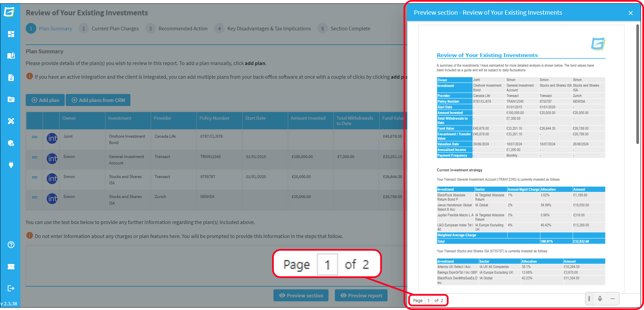This screenshot has height=310, width=644.
Task: Open the shield settings sidebar icon
Action: [x=11, y=143]
